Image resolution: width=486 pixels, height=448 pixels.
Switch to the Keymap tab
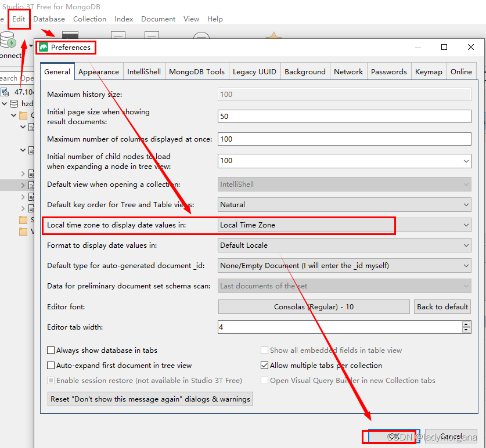point(429,71)
